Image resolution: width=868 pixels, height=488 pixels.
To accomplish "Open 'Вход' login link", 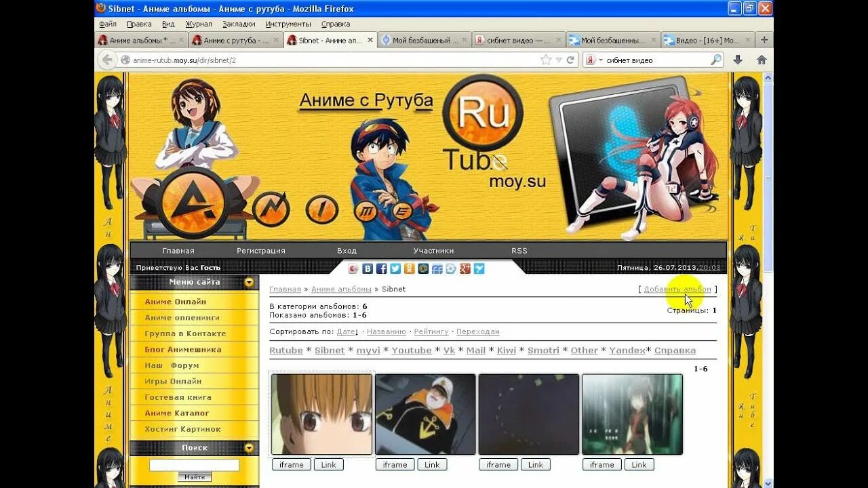I will click(x=347, y=251).
